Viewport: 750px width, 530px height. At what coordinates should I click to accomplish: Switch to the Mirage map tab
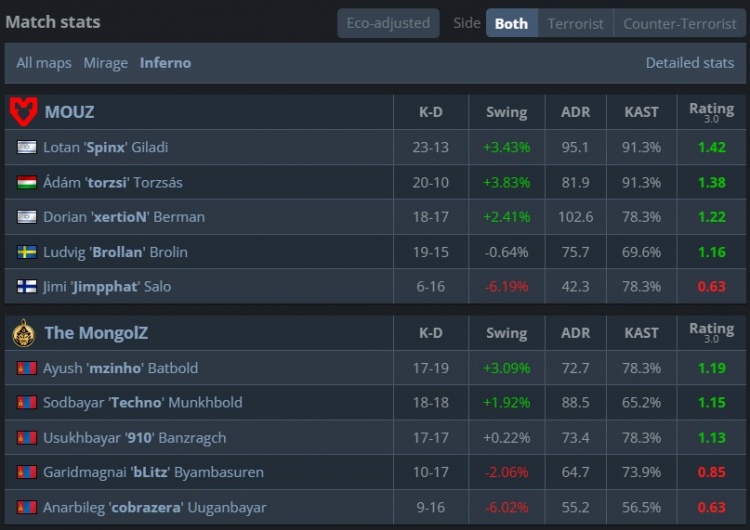(106, 63)
